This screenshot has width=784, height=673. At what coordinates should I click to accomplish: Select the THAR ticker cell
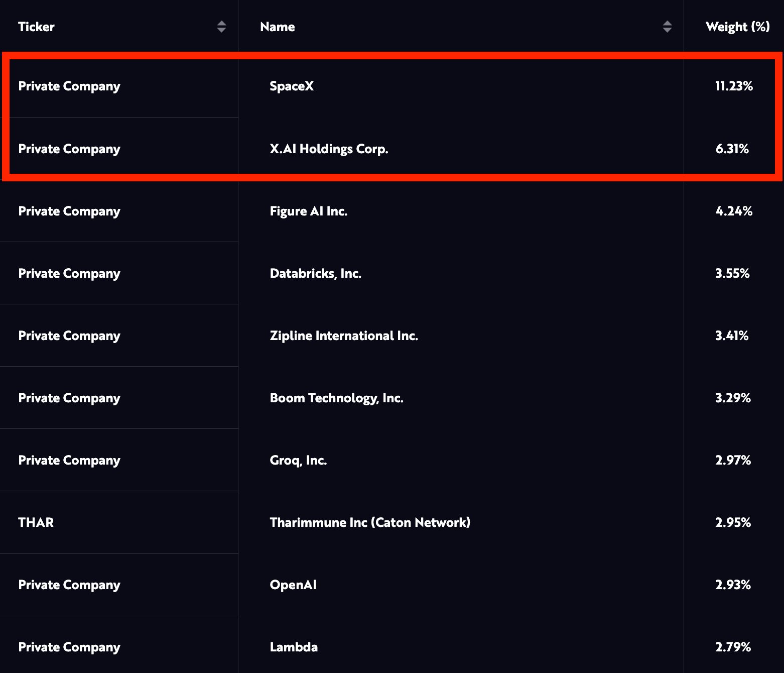click(35, 523)
